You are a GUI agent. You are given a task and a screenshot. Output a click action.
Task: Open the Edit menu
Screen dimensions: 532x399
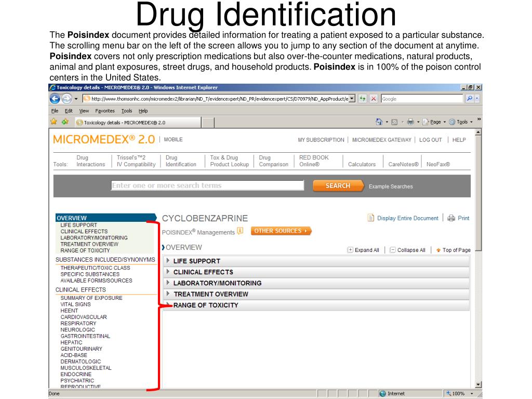(69, 111)
